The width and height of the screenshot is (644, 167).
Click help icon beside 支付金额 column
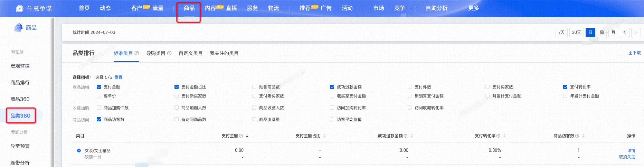(241, 136)
